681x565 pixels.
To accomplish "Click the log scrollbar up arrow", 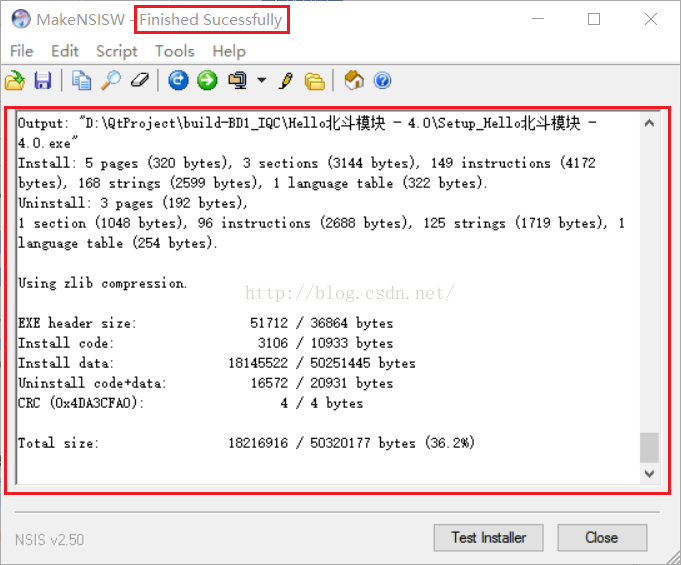I will [649, 123].
